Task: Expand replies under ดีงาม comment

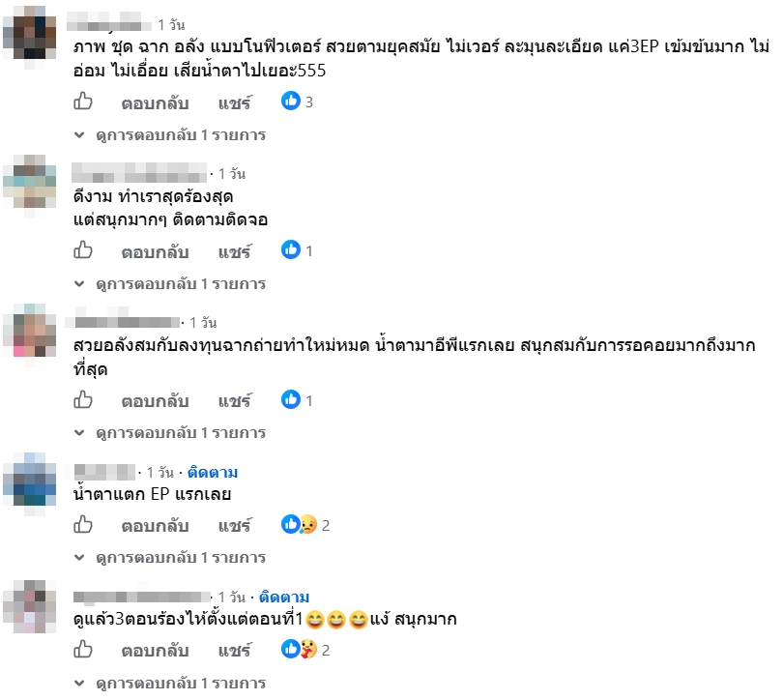Action: pyautogui.click(x=170, y=283)
